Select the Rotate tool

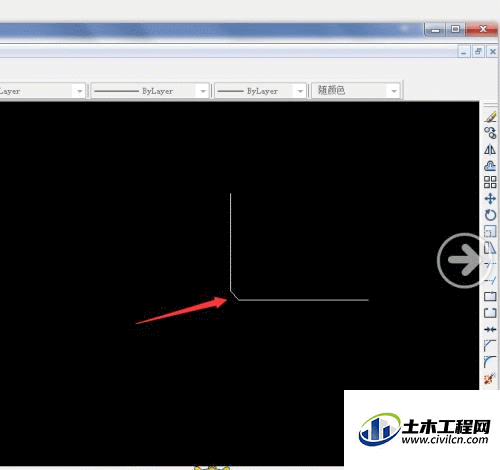coord(490,215)
